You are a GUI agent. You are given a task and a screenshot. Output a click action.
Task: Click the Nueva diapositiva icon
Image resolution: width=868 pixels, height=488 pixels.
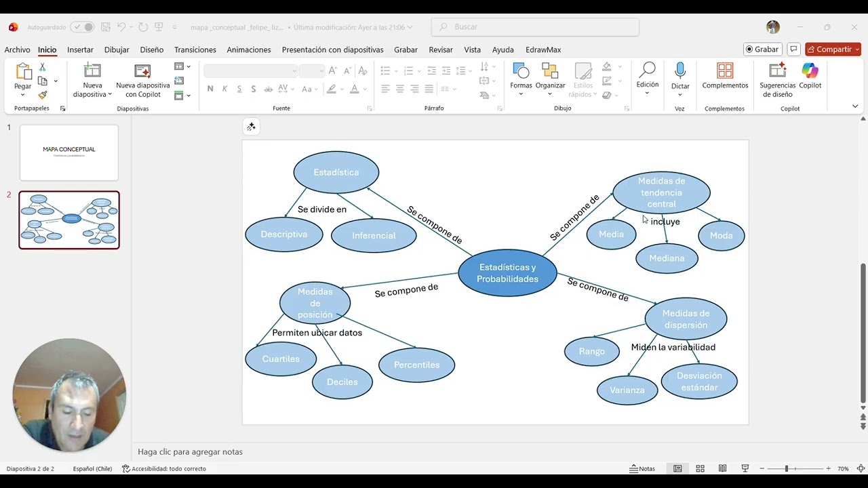tap(92, 71)
